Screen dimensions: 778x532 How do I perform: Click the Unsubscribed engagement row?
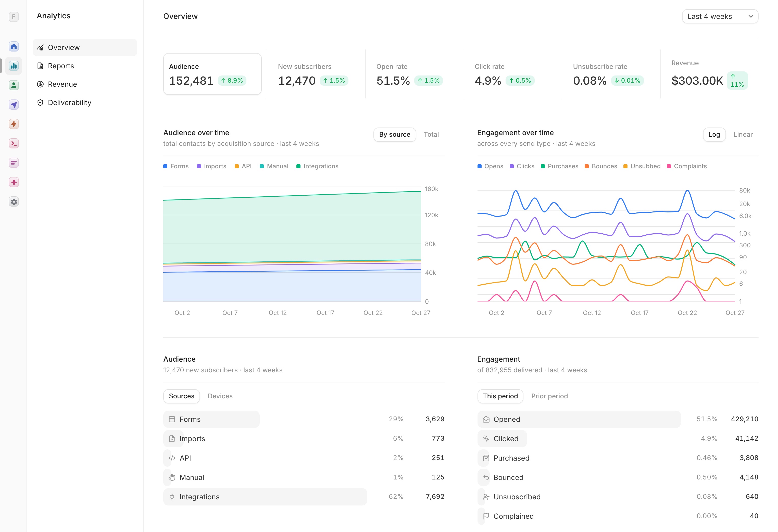(x=618, y=497)
